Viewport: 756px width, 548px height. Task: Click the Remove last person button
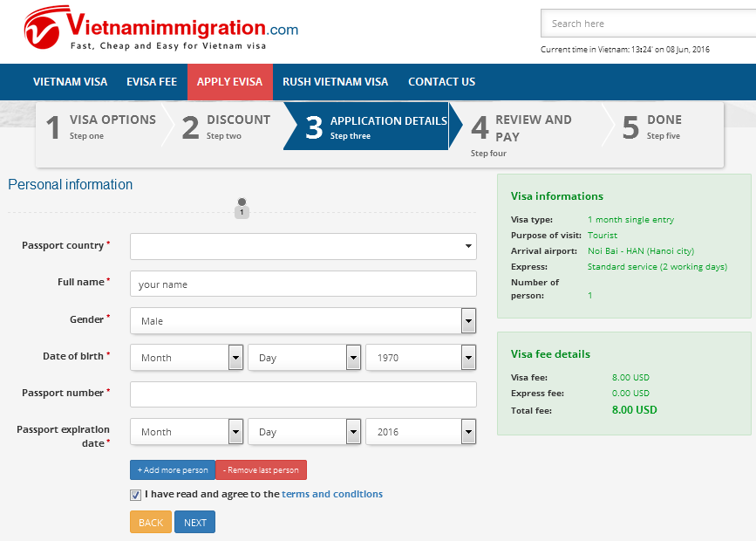[x=261, y=470]
